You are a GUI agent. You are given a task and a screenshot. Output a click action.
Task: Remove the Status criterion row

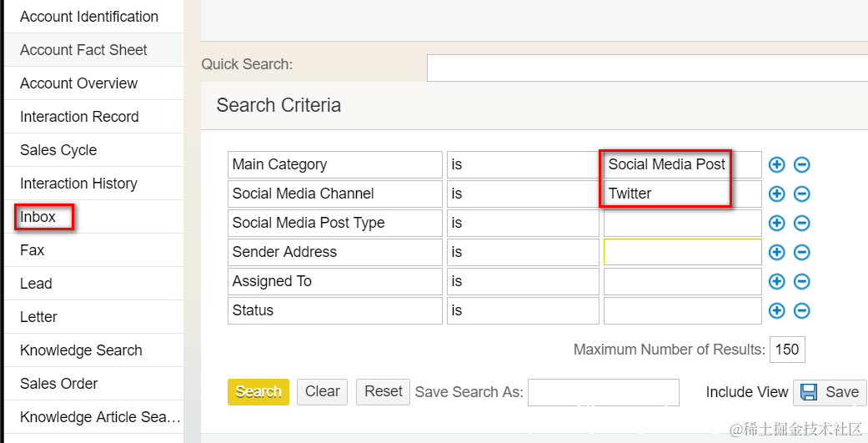(801, 310)
